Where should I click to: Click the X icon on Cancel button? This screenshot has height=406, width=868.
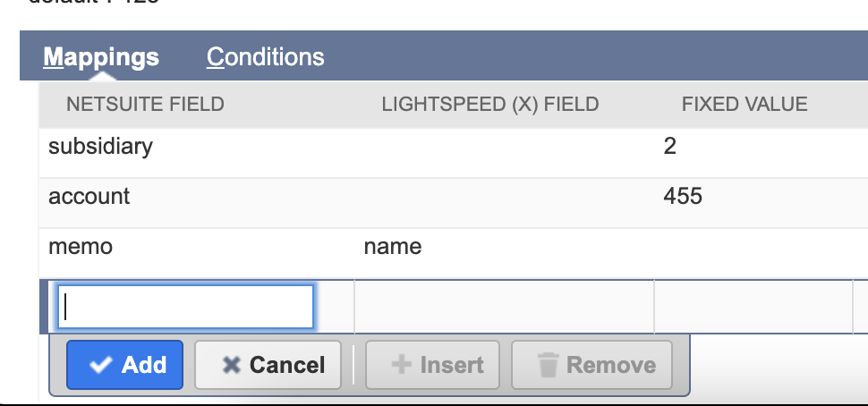click(232, 365)
